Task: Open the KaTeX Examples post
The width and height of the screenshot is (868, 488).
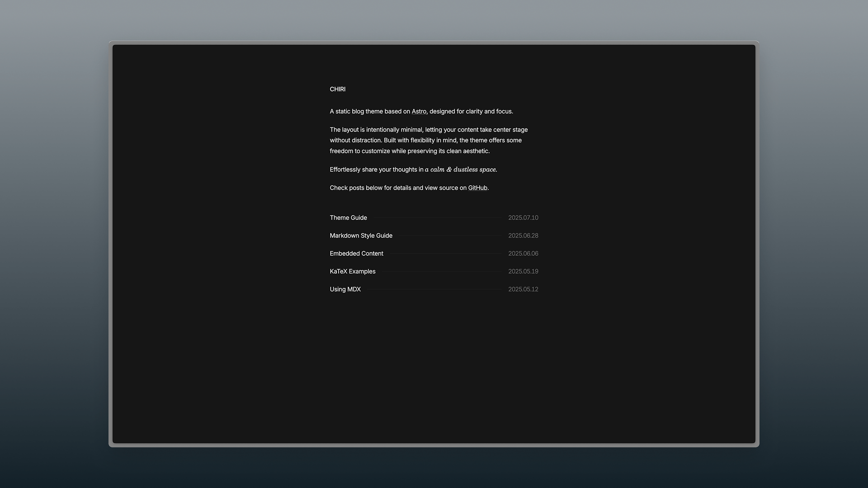Action: 353,272
